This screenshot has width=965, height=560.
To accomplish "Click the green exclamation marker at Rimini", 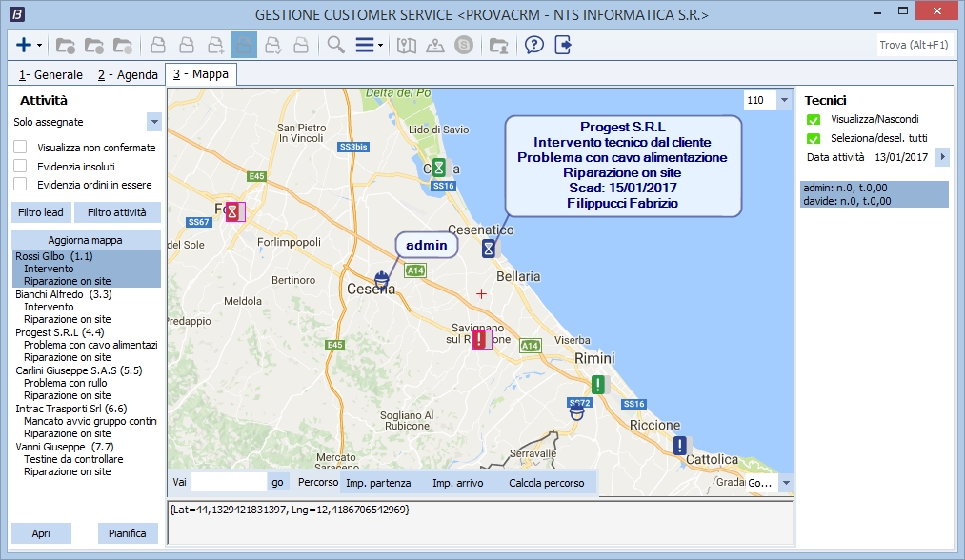I will tap(597, 385).
